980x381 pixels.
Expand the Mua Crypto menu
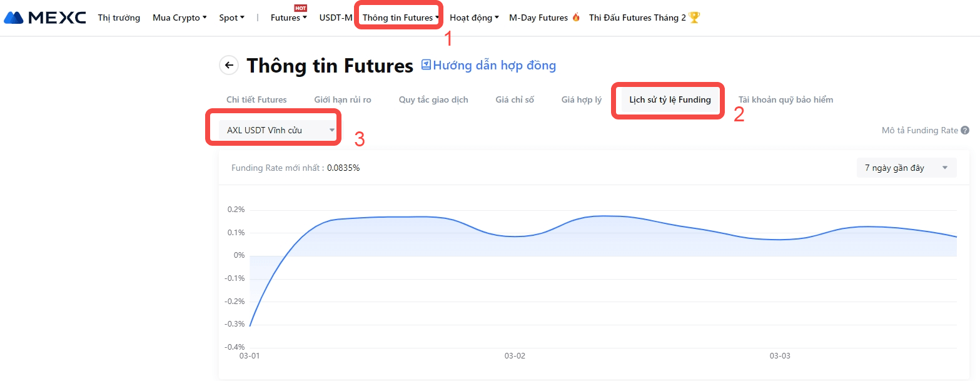(179, 18)
